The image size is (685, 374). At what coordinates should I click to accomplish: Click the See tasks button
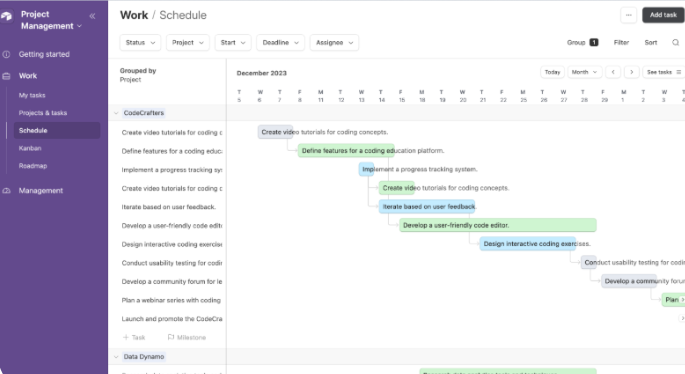pos(664,72)
